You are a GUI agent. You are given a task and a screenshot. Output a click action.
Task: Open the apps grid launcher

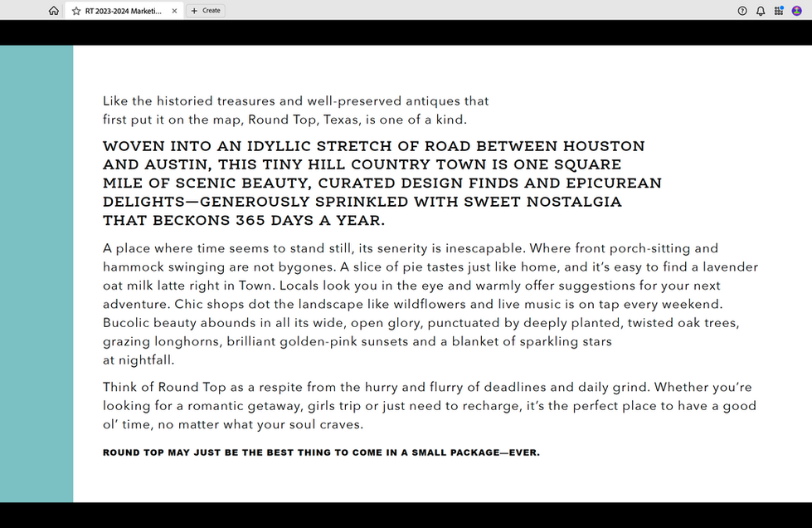click(x=778, y=11)
